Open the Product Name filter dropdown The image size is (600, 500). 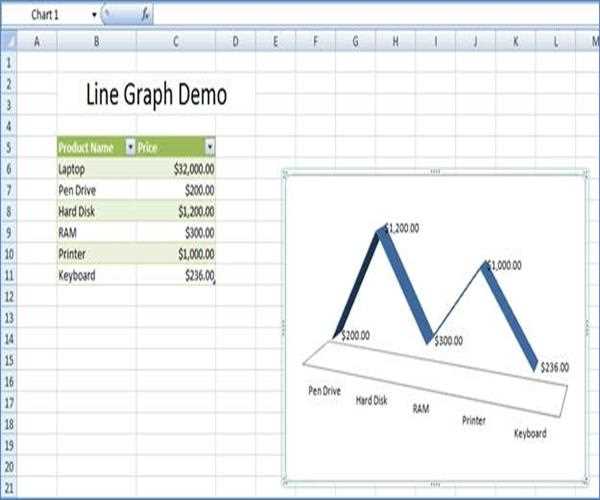pyautogui.click(x=129, y=147)
